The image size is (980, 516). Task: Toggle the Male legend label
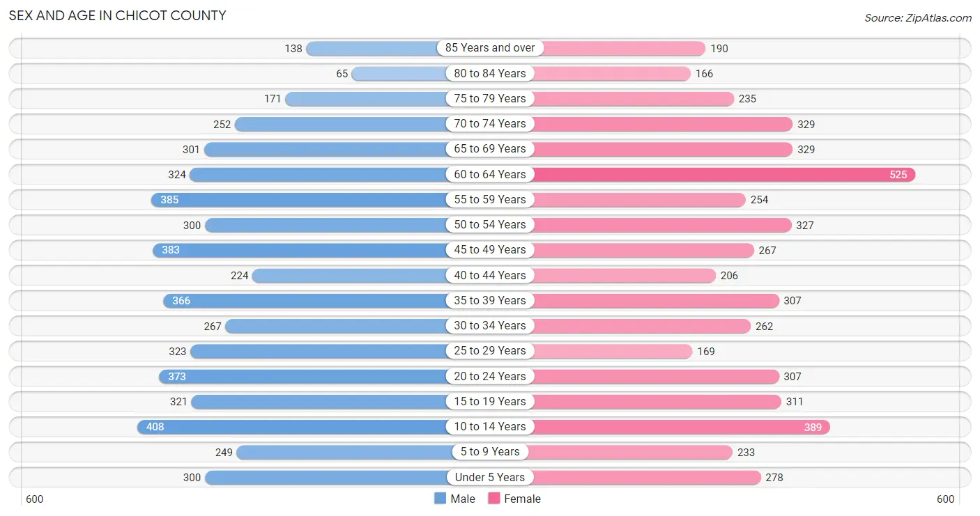click(463, 499)
